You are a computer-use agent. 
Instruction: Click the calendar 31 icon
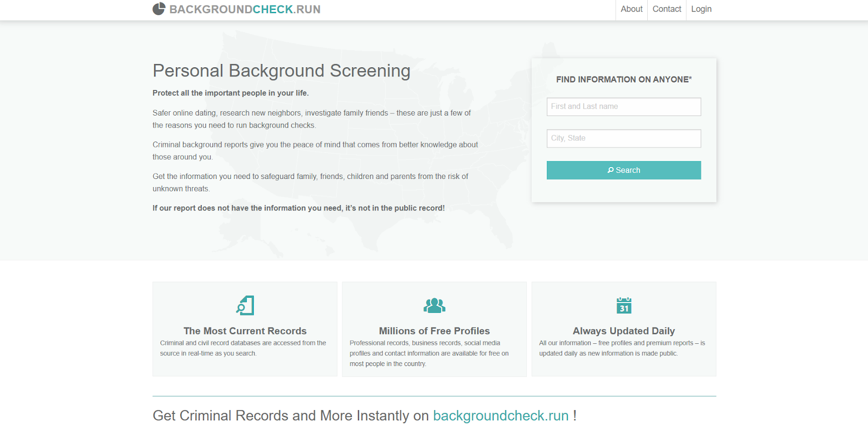624,305
